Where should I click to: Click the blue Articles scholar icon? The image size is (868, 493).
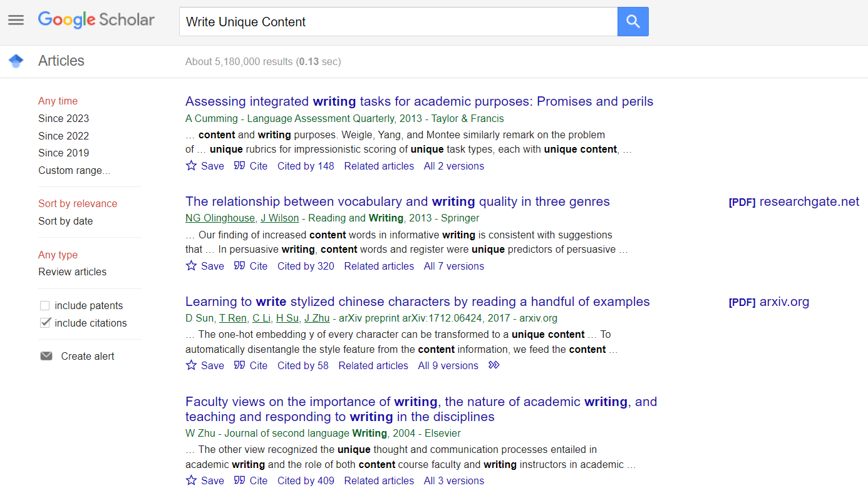point(16,61)
